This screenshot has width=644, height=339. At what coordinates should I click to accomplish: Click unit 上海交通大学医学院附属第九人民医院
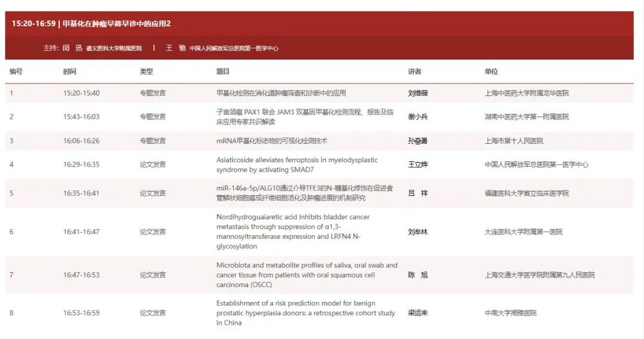coord(540,275)
